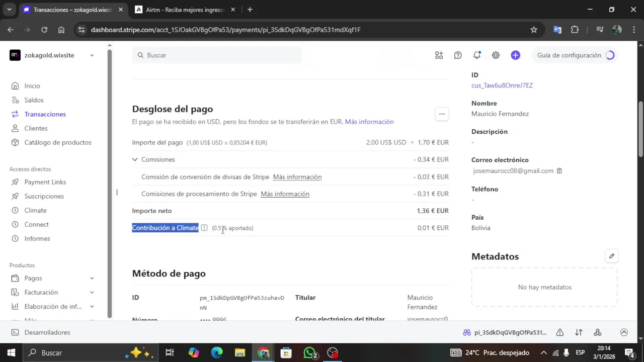Click the Connect clock icon
This screenshot has width=644, height=362.
tap(15, 224)
